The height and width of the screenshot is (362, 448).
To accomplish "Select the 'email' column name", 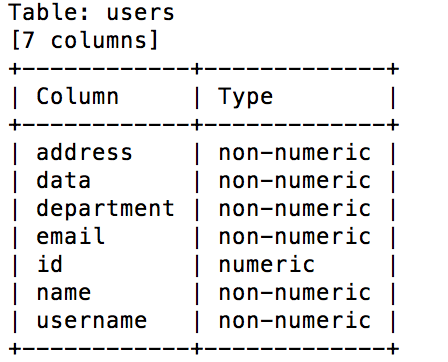I will (70, 236).
